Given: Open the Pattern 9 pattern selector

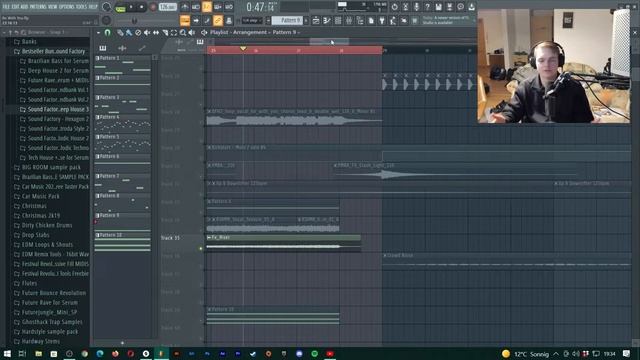Looking at the screenshot, I should (287, 20).
